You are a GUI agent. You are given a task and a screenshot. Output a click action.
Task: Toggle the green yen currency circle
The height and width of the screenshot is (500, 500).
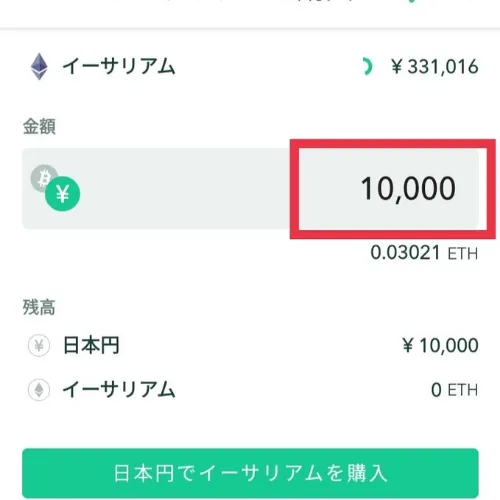click(63, 194)
